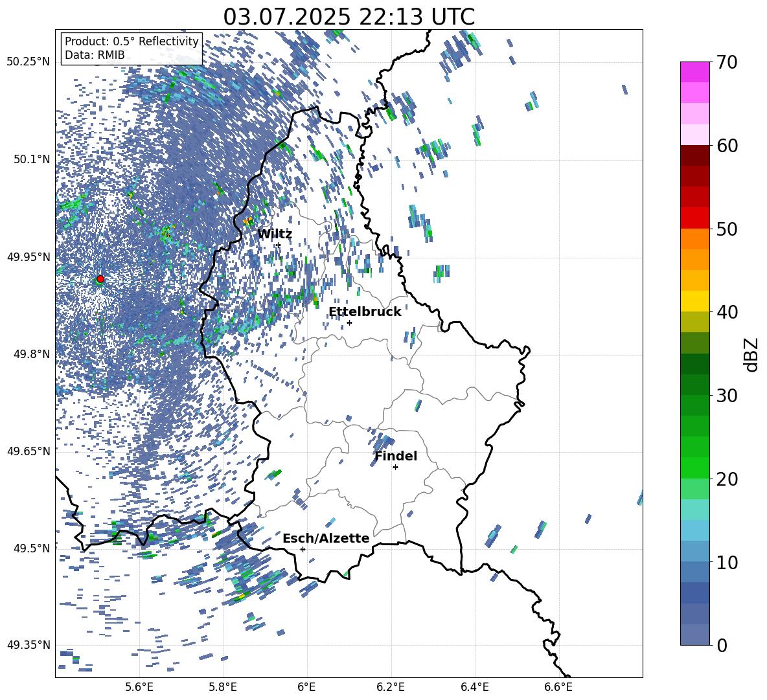Click the latitude label 49.95°N

pyautogui.click(x=29, y=256)
